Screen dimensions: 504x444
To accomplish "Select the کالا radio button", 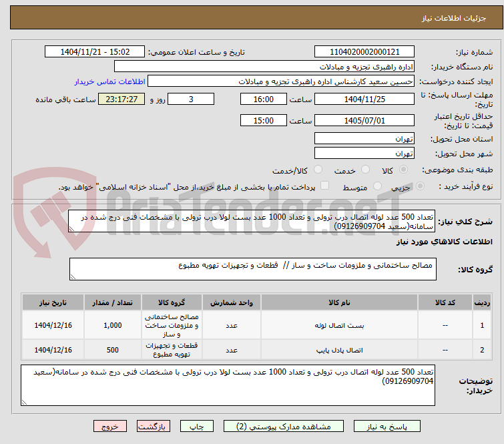I will 403,170.
